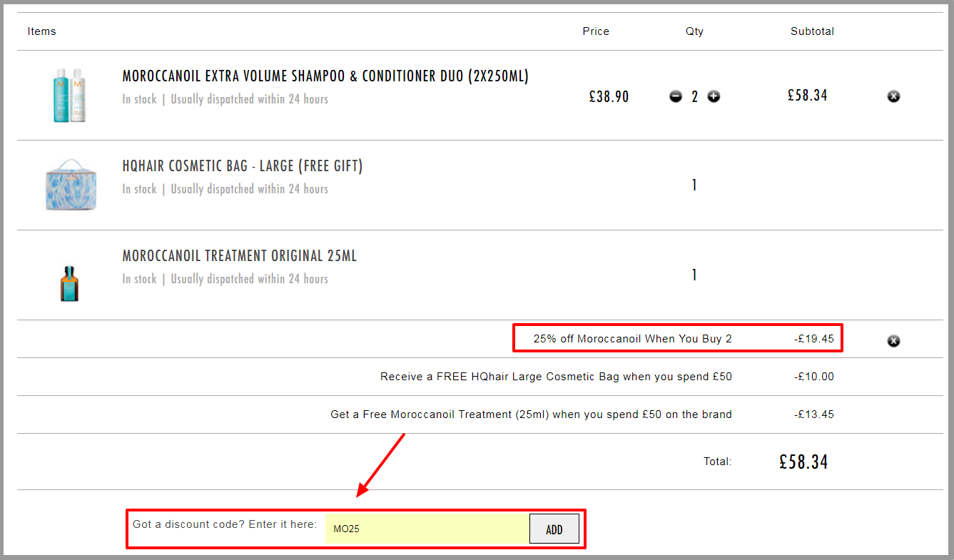
Task: Focus the discount code input field
Action: click(427, 529)
